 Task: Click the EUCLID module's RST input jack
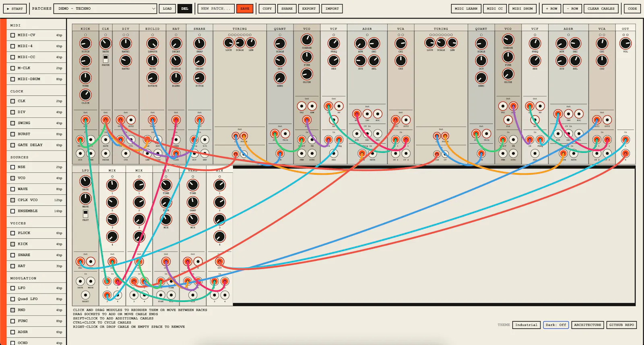click(x=158, y=140)
